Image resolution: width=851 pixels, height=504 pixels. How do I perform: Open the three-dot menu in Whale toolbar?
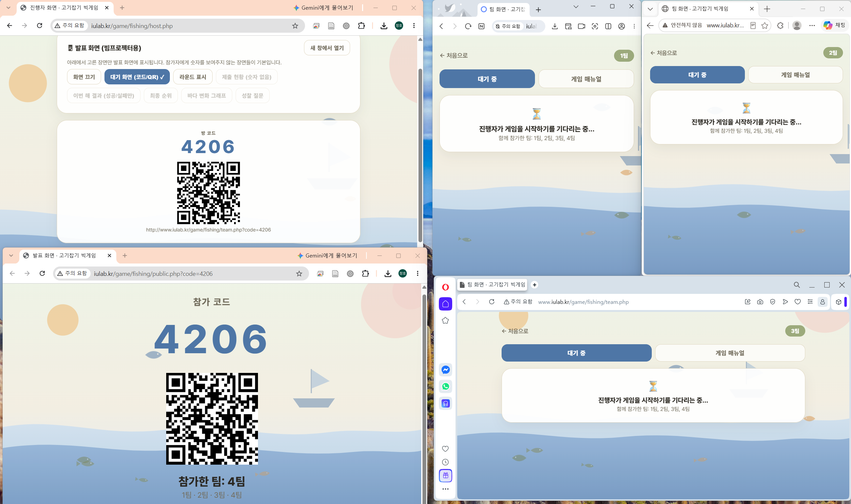tap(634, 26)
